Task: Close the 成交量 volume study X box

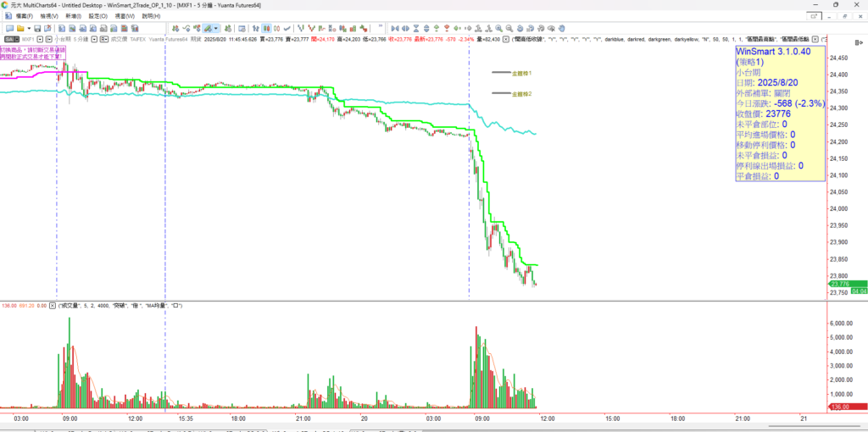Action: [53, 305]
